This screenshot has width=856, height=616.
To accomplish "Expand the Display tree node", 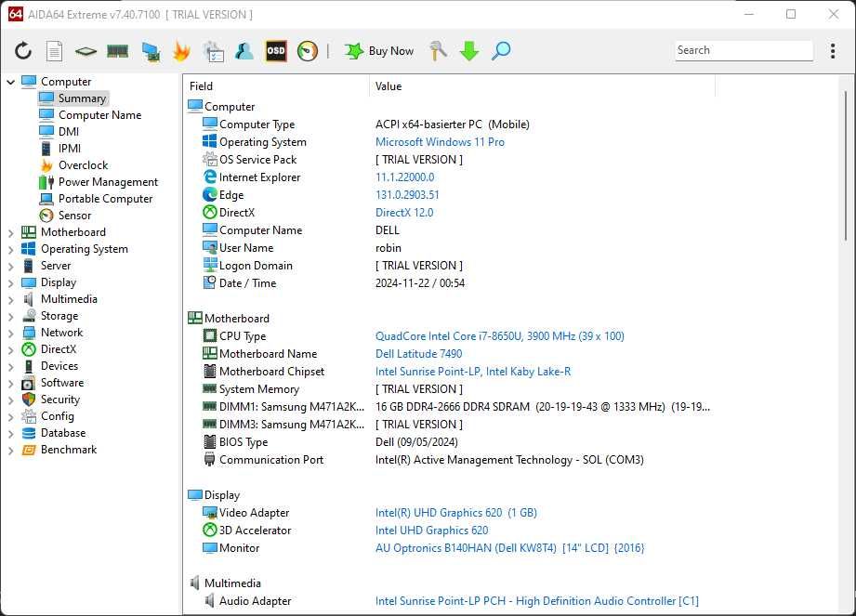I will point(10,283).
